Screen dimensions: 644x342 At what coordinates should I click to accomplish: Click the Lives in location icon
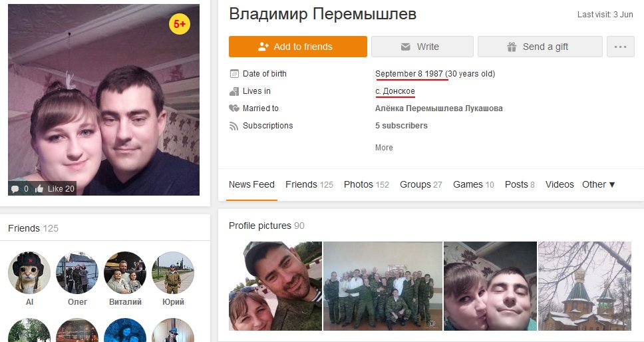(x=234, y=91)
